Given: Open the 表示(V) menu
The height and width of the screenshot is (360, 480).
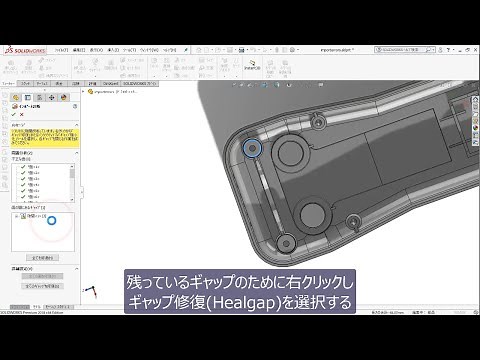Looking at the screenshot, I should [96, 50].
